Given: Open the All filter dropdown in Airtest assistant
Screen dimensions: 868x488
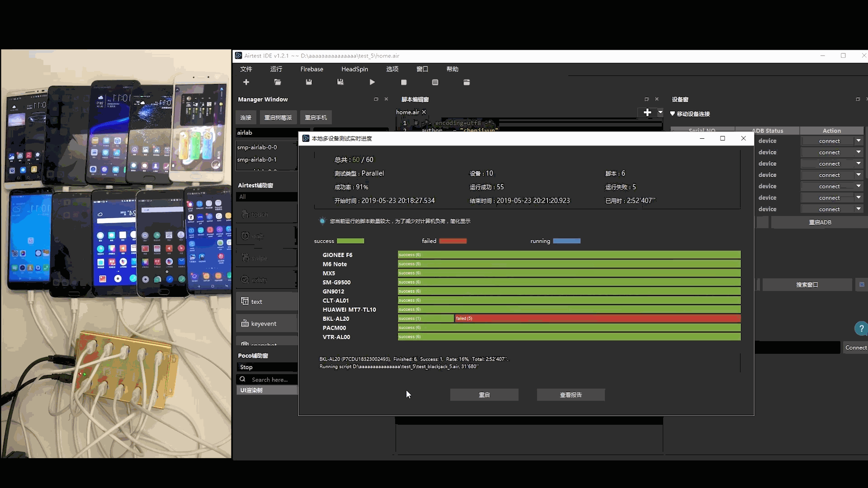Looking at the screenshot, I should (x=267, y=197).
